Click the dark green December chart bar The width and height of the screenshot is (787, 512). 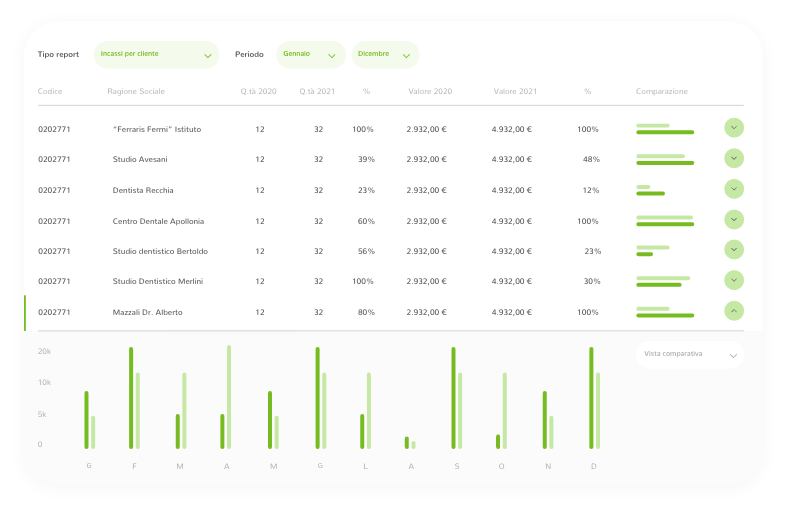click(x=591, y=398)
